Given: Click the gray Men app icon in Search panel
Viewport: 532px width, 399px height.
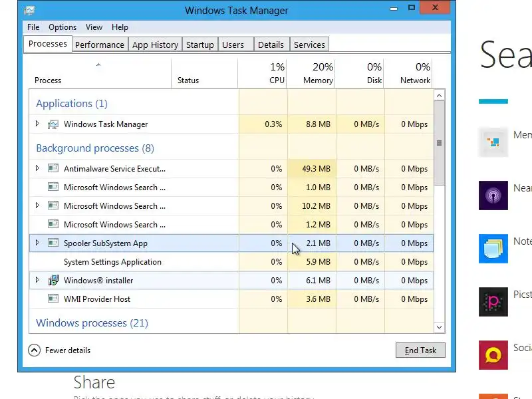Looking at the screenshot, I should click(x=493, y=142).
